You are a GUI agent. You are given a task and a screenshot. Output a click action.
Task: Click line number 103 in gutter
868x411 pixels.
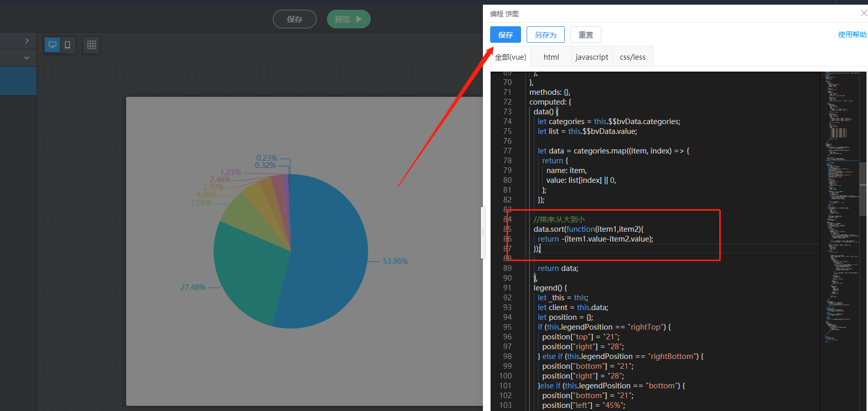506,405
